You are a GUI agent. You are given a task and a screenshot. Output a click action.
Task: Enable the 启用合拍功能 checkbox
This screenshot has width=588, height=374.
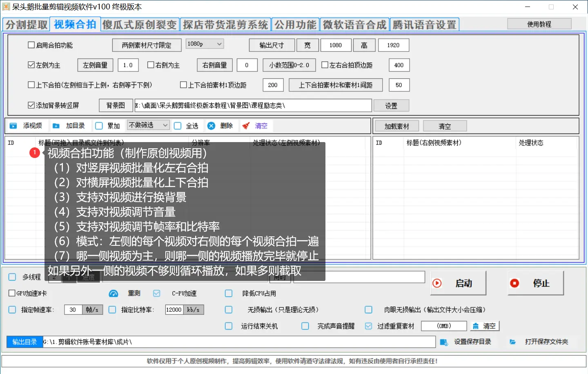click(31, 45)
